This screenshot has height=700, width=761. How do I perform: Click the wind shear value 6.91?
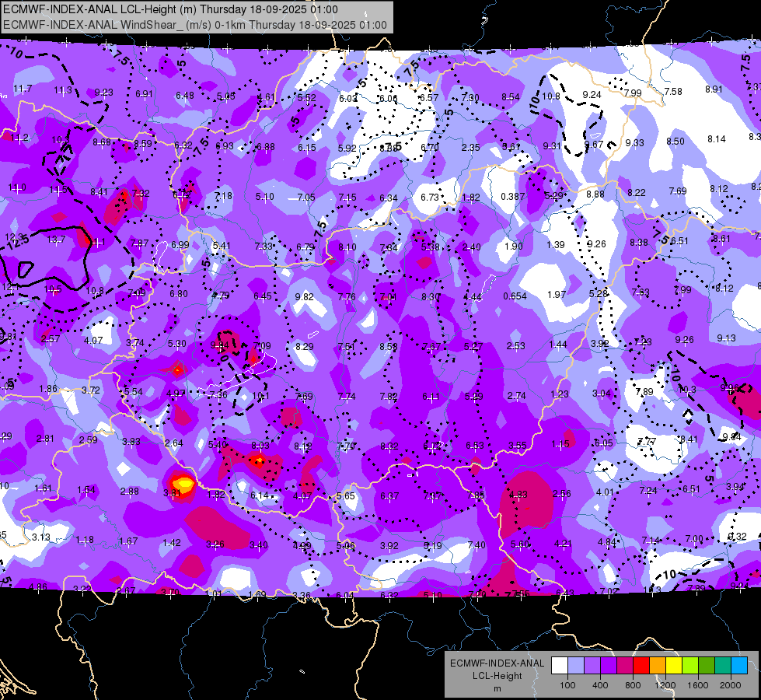click(x=144, y=94)
